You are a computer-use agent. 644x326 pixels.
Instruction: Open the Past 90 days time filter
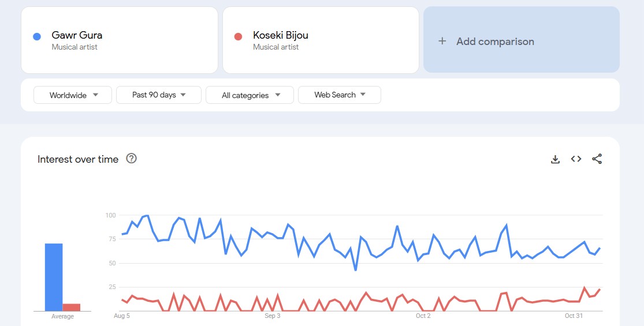coord(159,95)
